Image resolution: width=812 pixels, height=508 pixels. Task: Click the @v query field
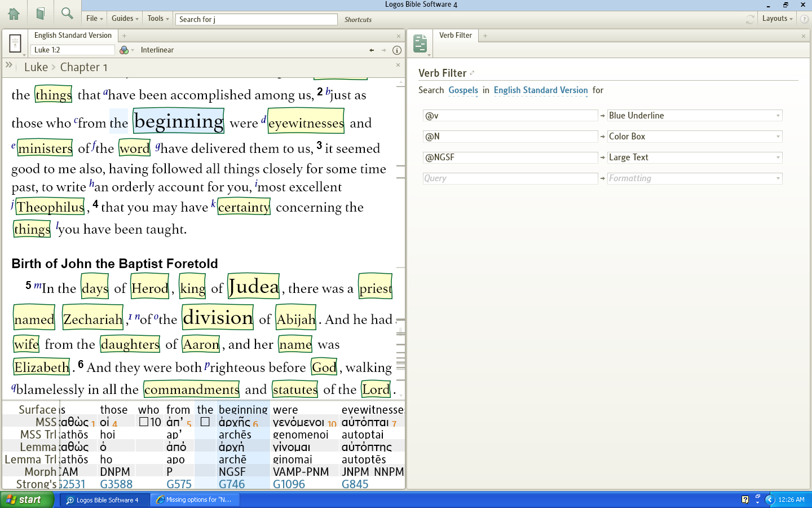pyautogui.click(x=510, y=116)
